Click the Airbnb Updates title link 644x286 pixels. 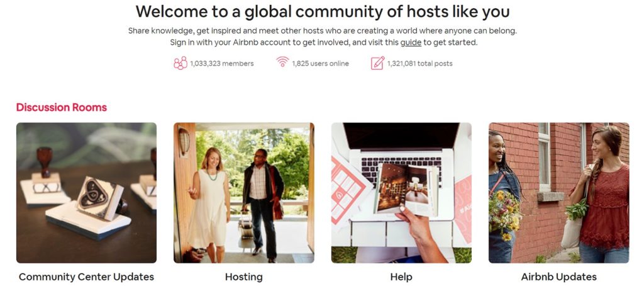[558, 277]
